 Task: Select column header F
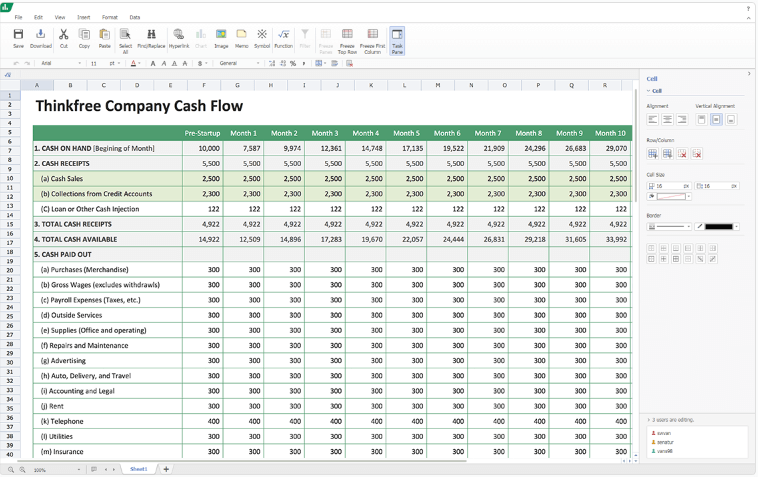pos(204,85)
